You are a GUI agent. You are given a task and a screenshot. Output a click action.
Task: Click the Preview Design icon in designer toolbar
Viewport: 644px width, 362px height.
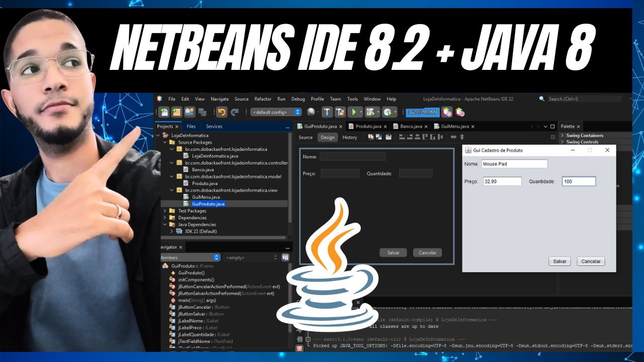pyautogui.click(x=388, y=137)
